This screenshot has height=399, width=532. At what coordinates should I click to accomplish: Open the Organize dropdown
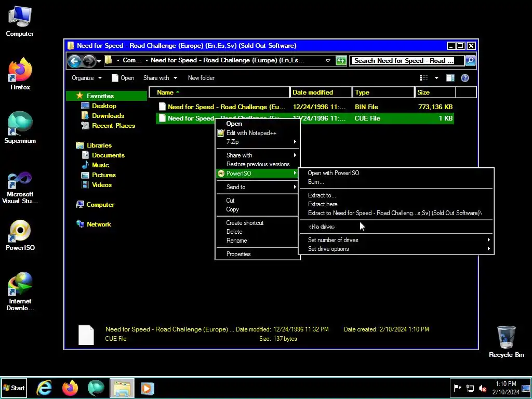pos(87,78)
